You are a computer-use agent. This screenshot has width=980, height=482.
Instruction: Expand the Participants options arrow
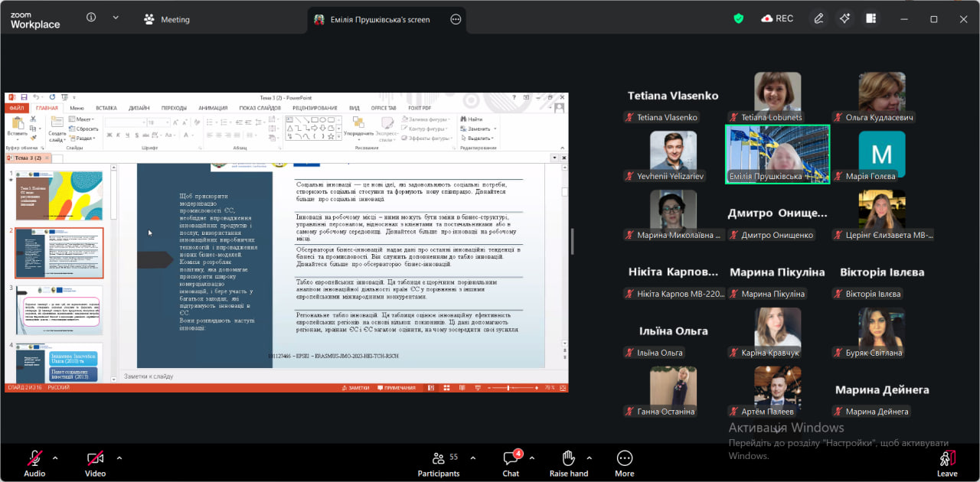(x=472, y=458)
